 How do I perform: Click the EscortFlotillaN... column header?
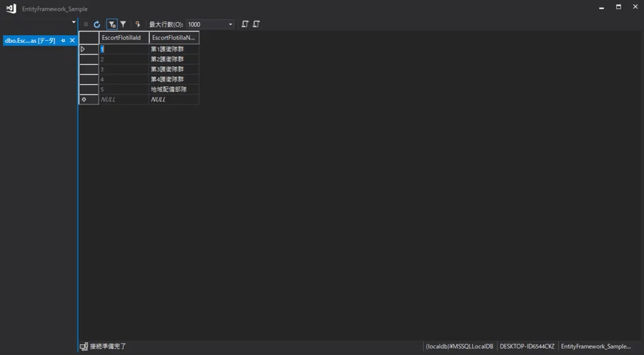174,38
